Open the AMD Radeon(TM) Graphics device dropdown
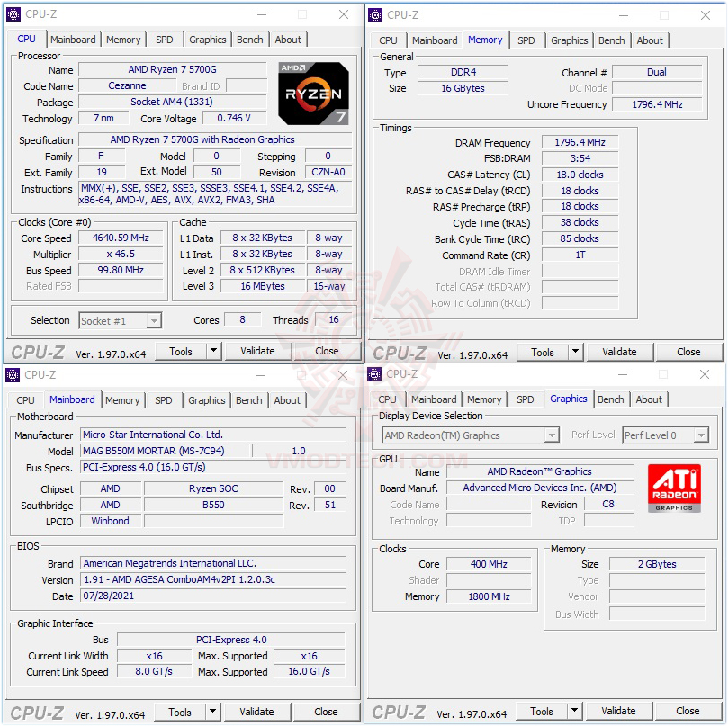 (552, 435)
